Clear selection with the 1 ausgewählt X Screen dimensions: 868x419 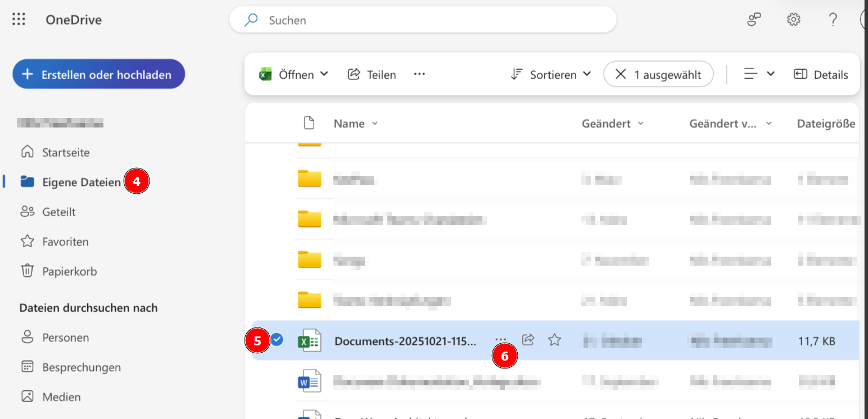621,74
